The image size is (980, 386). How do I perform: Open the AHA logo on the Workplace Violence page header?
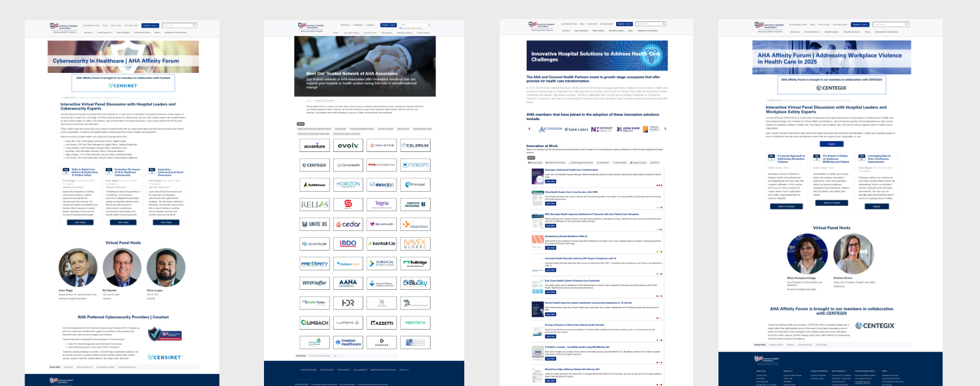pos(769,26)
